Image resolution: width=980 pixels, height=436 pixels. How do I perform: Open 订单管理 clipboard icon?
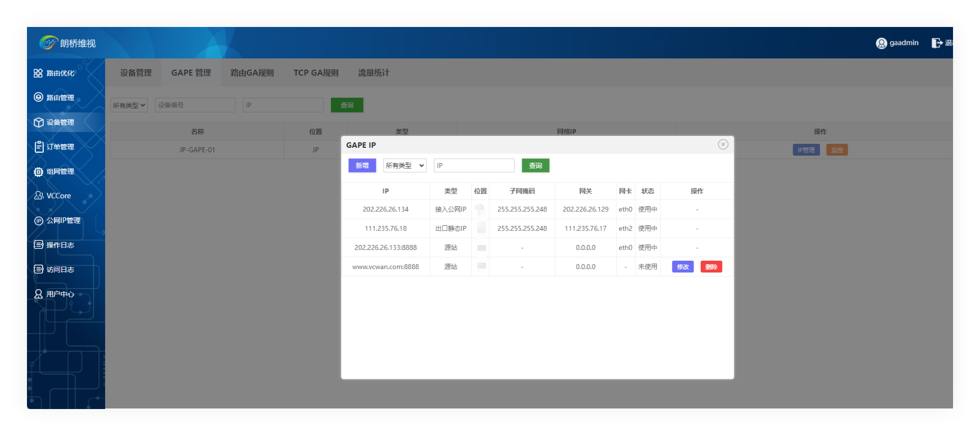[38, 147]
